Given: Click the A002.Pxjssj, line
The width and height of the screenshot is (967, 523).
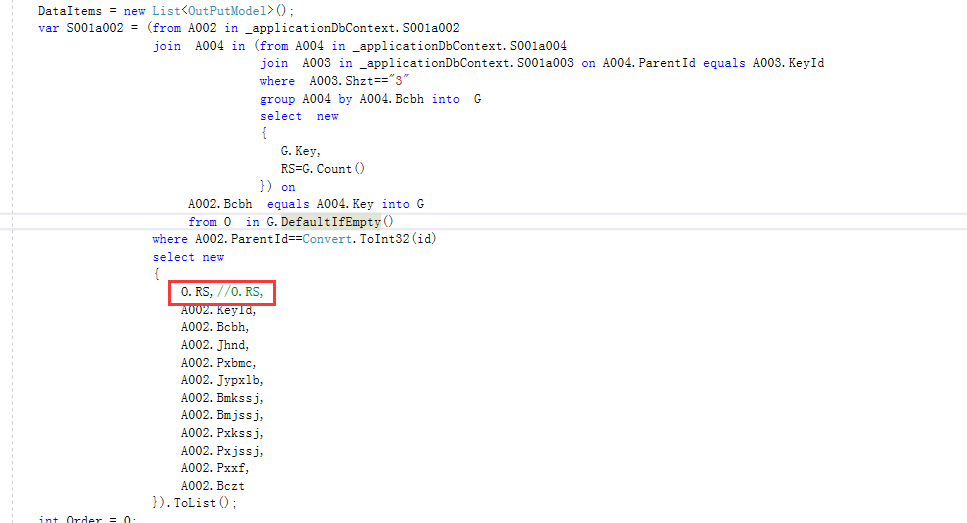Looking at the screenshot, I should click(x=222, y=451).
